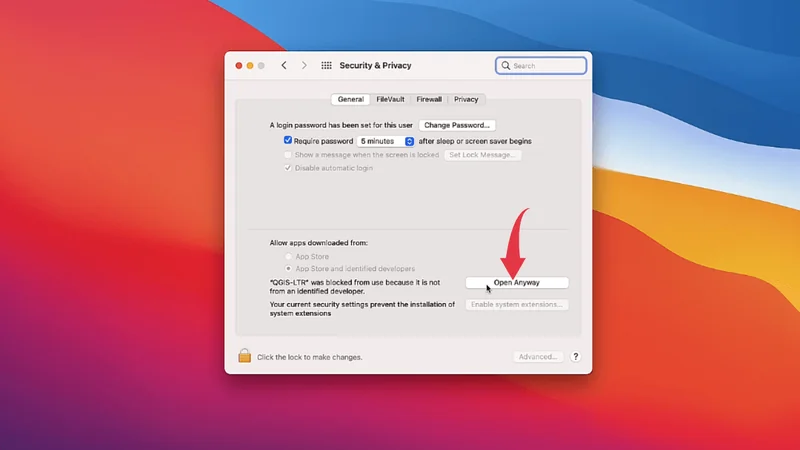Toggle Show a message when locked checkbox
800x450 pixels.
[x=288, y=155]
